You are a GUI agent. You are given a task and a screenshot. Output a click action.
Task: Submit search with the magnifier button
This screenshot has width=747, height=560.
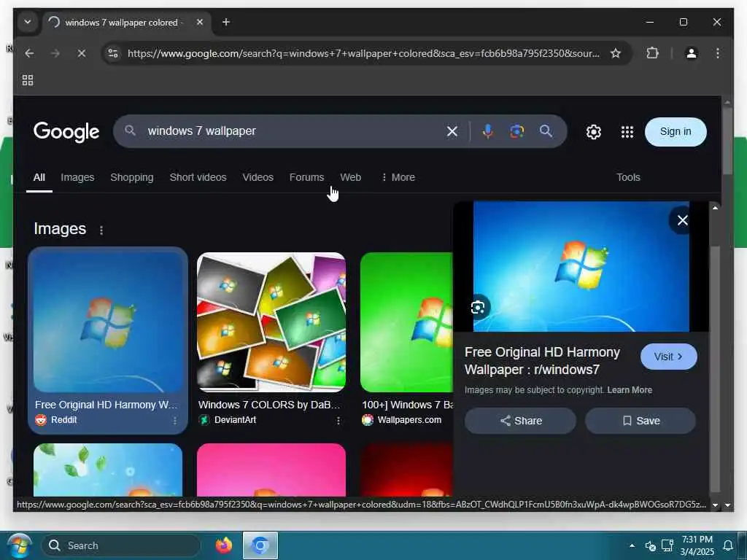[546, 131]
